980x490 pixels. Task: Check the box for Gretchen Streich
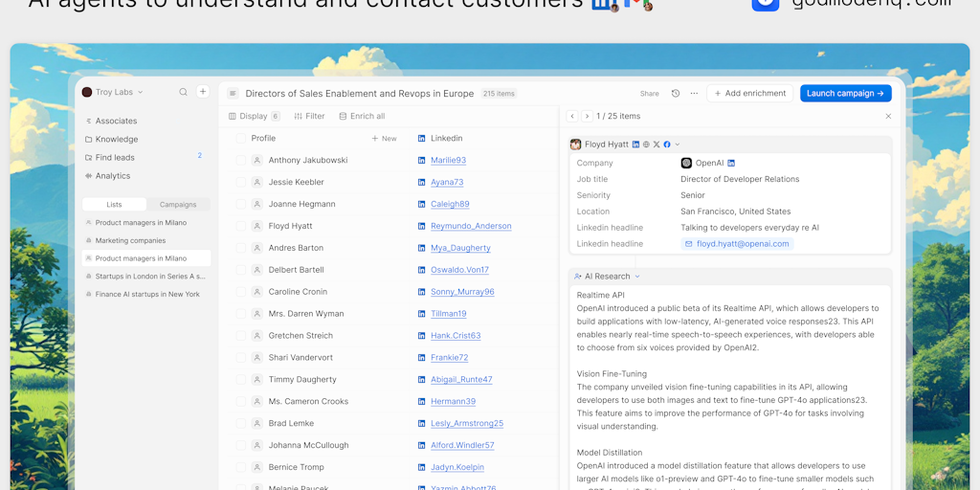[240, 336]
